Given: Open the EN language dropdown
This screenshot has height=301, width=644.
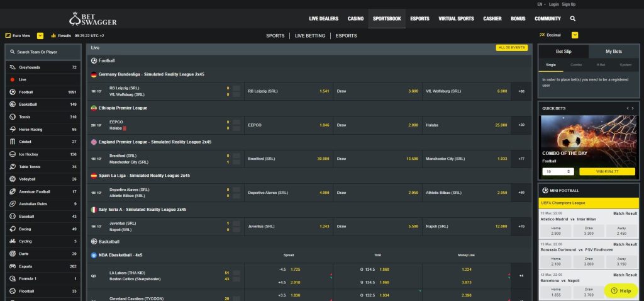Looking at the screenshot, I should tap(541, 4).
